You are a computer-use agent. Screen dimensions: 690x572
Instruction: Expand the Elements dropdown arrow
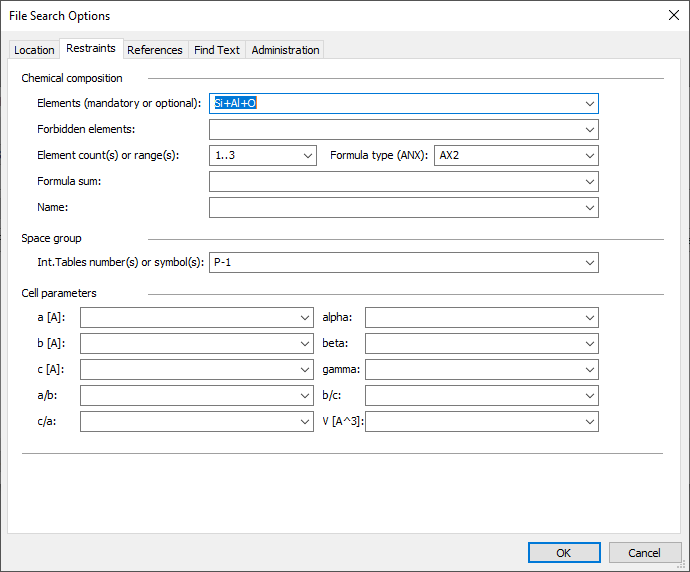(589, 104)
